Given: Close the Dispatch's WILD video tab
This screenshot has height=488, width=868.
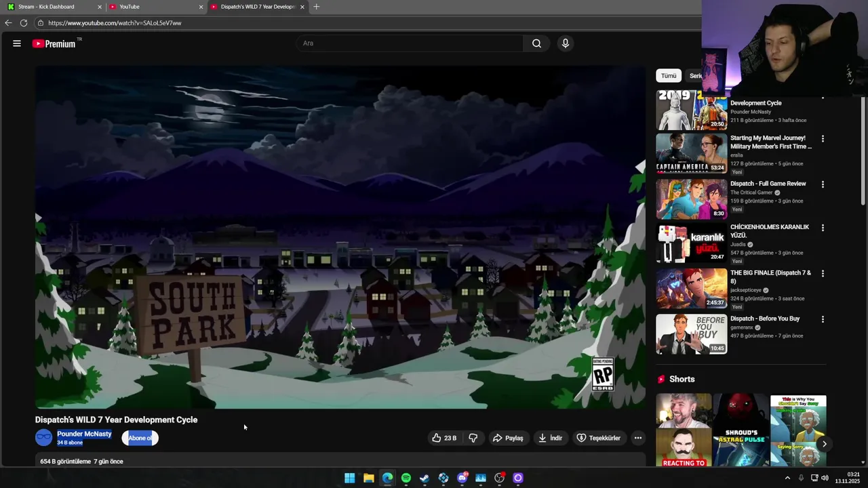Looking at the screenshot, I should [302, 7].
